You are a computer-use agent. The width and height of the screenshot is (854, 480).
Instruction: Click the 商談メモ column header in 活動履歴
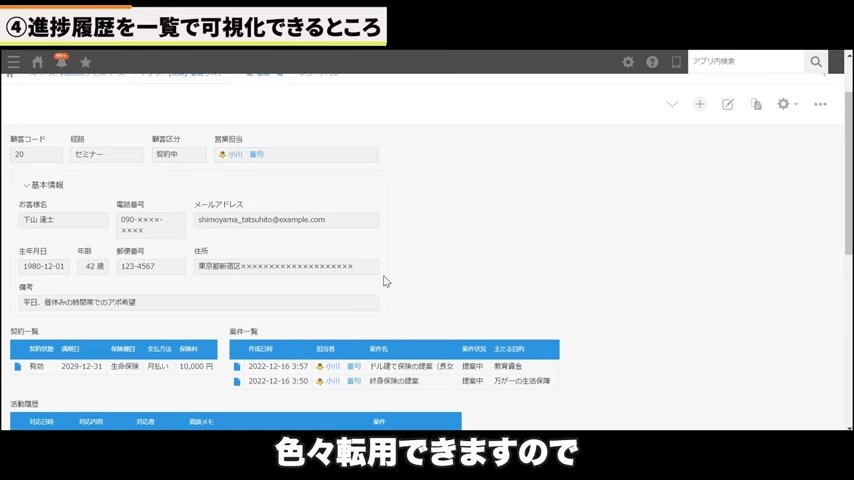click(x=202, y=422)
